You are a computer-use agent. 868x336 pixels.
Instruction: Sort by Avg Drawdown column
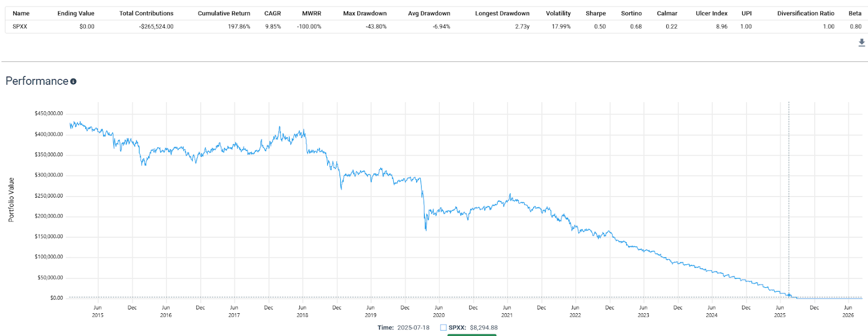pos(429,14)
